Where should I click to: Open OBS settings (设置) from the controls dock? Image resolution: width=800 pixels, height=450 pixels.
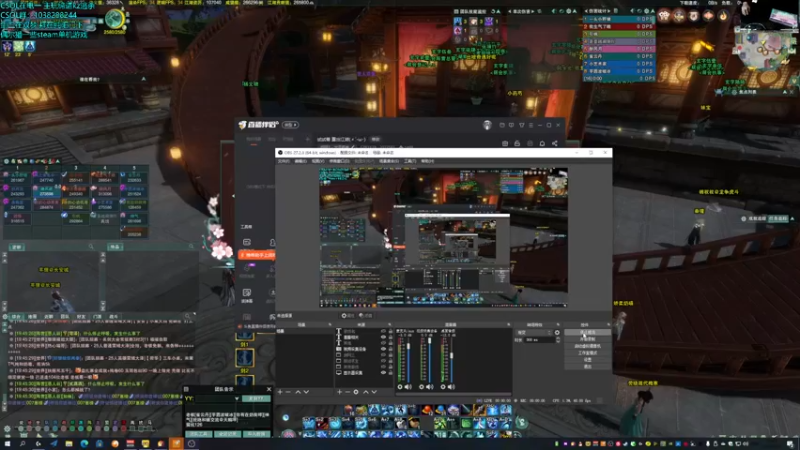pos(587,360)
